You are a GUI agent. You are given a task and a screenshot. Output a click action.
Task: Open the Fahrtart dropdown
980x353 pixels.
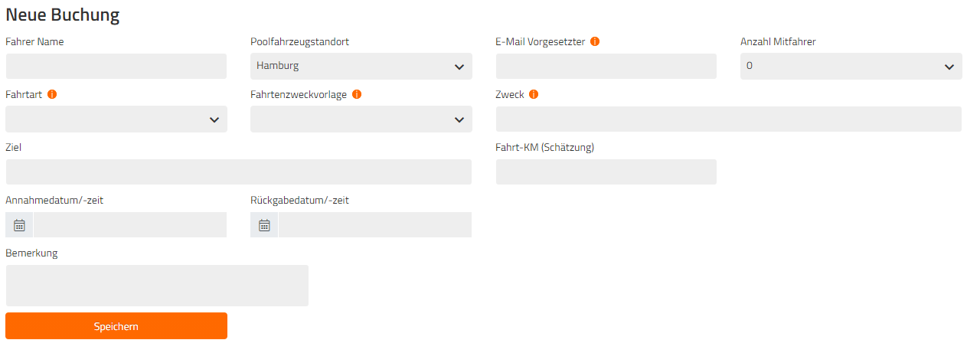click(116, 119)
